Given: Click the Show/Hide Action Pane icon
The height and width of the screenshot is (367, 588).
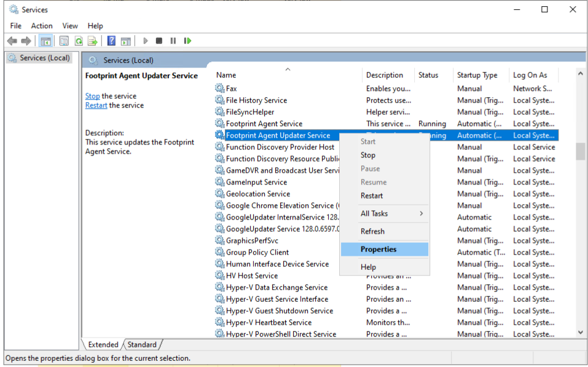Looking at the screenshot, I should click(x=126, y=41).
